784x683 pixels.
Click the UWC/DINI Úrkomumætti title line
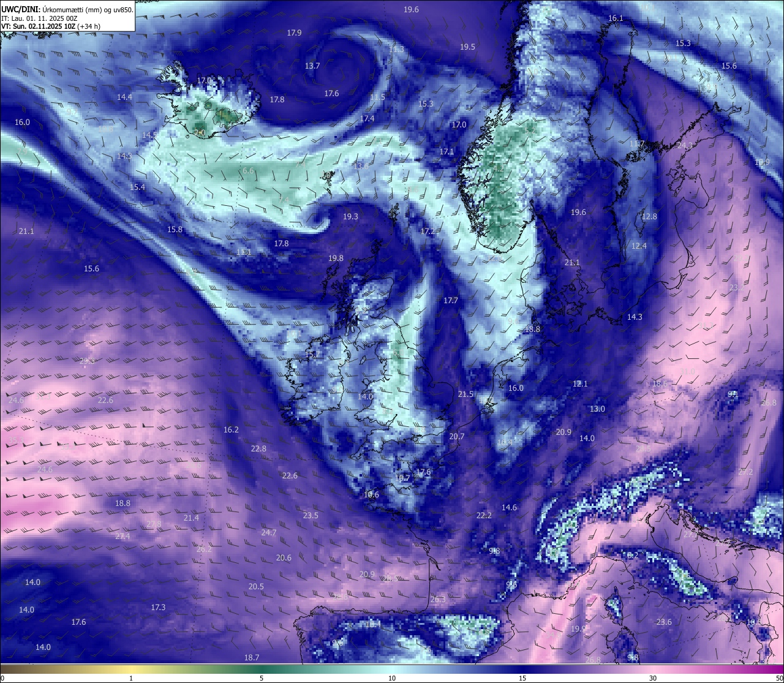click(67, 10)
